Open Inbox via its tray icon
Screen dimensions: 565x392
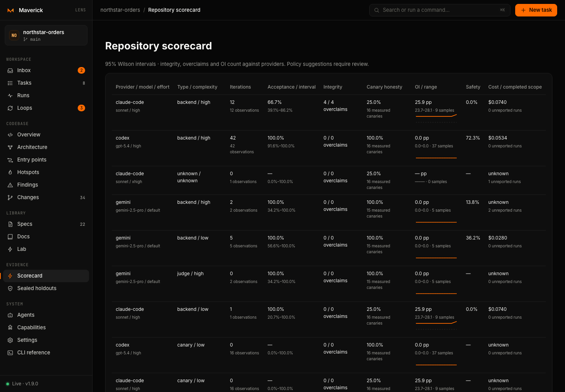[10, 71]
